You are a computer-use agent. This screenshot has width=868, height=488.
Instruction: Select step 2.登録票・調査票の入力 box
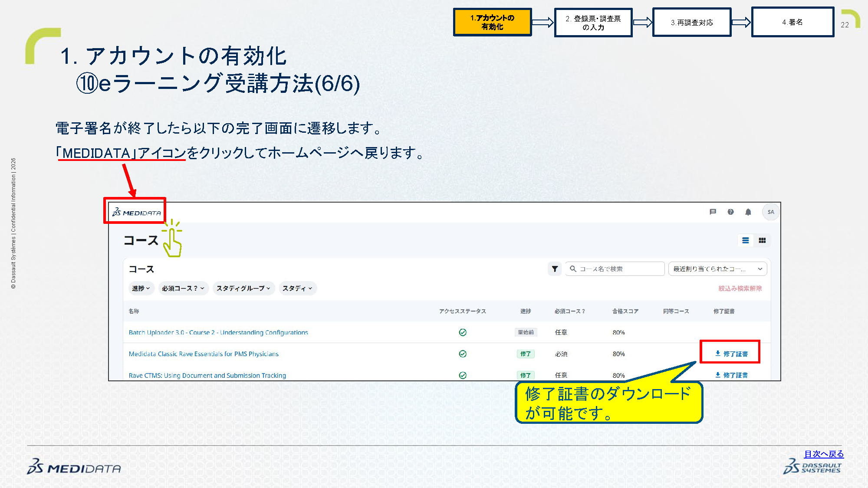tap(593, 23)
